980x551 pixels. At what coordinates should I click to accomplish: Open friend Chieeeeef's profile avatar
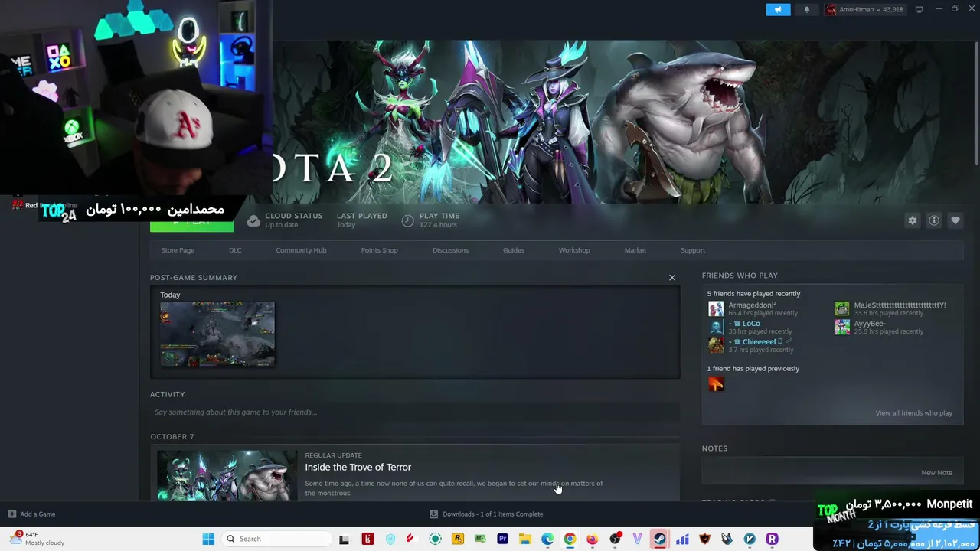pos(716,345)
